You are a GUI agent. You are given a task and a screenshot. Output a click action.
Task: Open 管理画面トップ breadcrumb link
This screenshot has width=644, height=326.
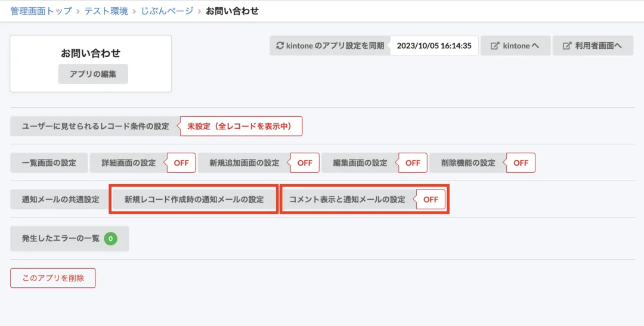pyautogui.click(x=41, y=11)
